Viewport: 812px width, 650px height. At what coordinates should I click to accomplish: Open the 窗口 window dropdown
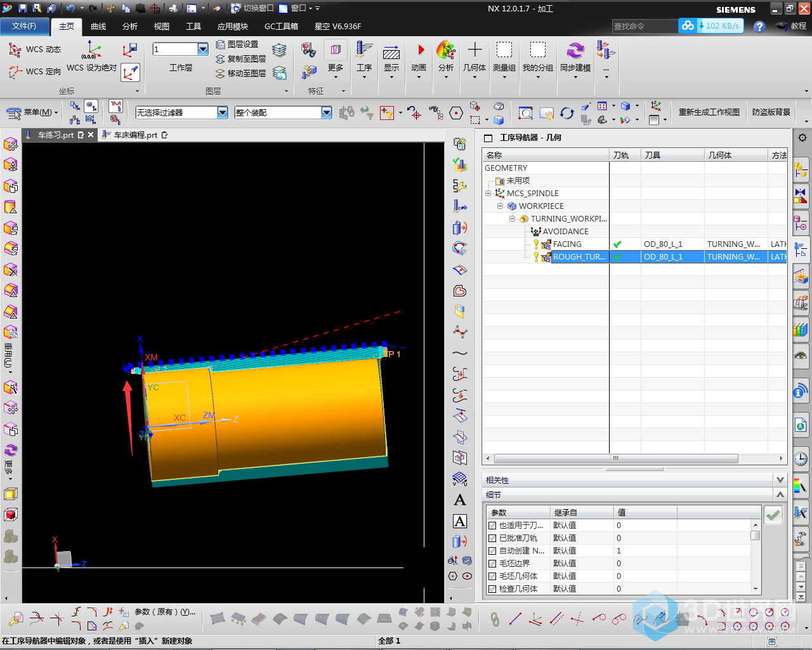tap(299, 8)
